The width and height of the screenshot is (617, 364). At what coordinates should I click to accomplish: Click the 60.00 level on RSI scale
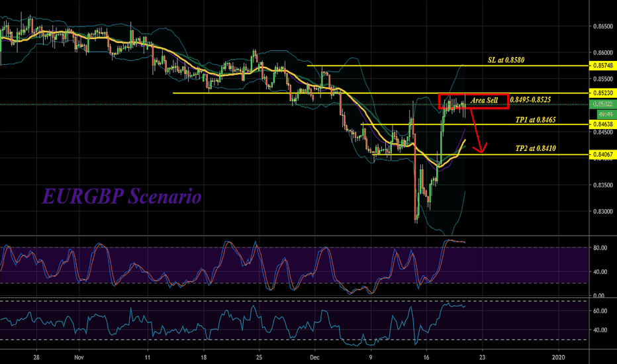pos(600,310)
